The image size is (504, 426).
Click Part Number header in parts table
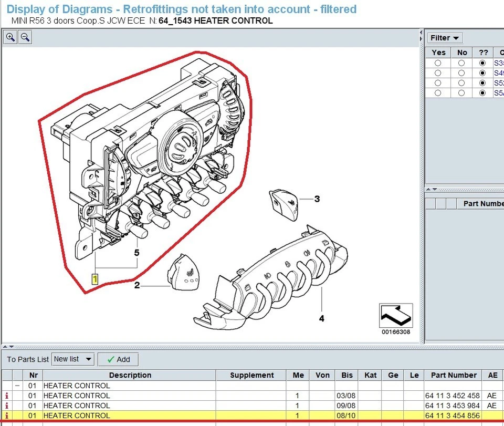point(454,375)
